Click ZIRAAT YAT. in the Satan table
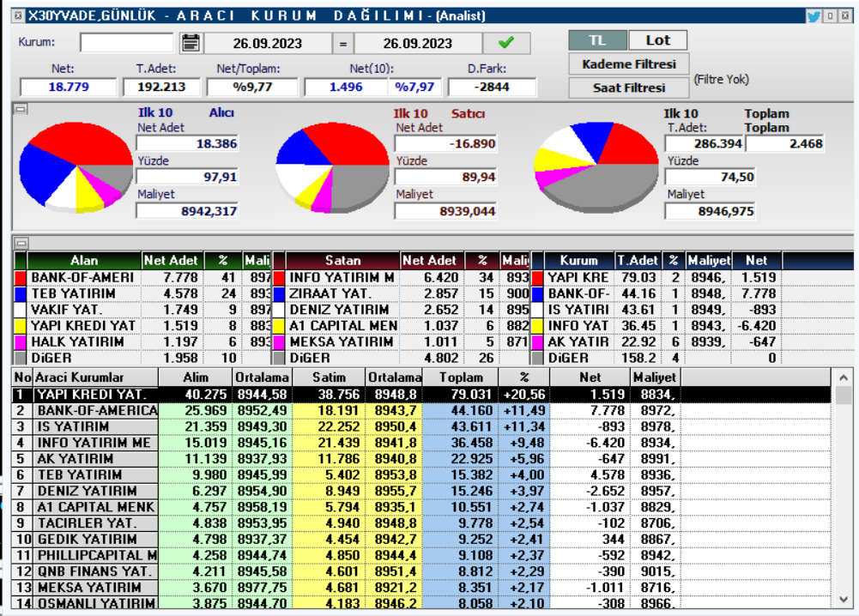The height and width of the screenshot is (616, 859). (330, 294)
